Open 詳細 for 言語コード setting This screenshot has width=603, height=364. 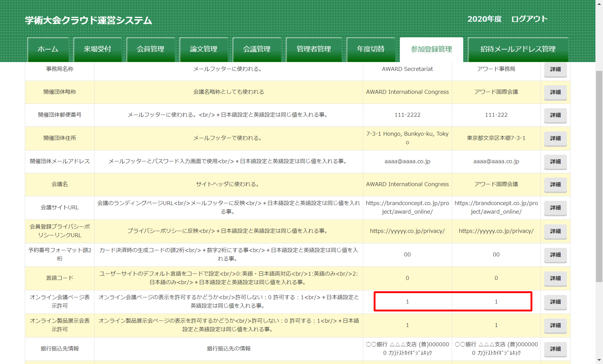tap(555, 278)
